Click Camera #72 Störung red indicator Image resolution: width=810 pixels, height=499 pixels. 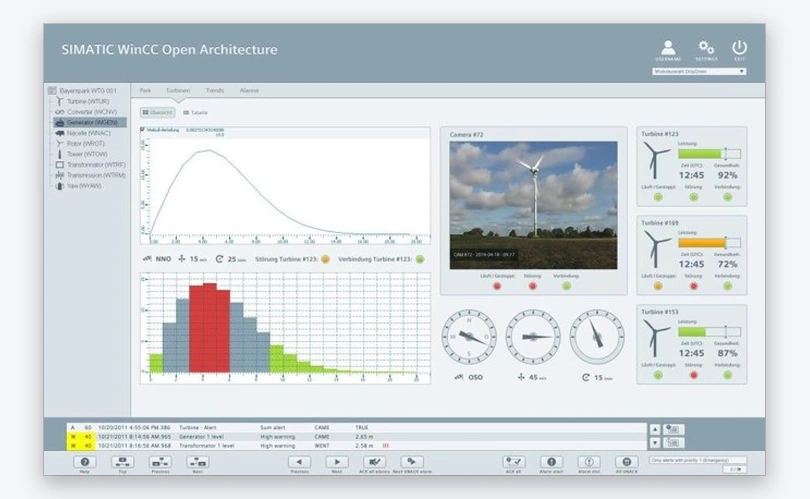533,286
